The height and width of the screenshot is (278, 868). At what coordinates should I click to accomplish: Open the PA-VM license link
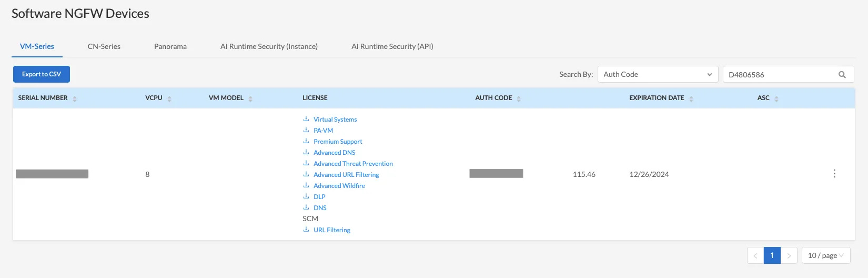click(324, 131)
